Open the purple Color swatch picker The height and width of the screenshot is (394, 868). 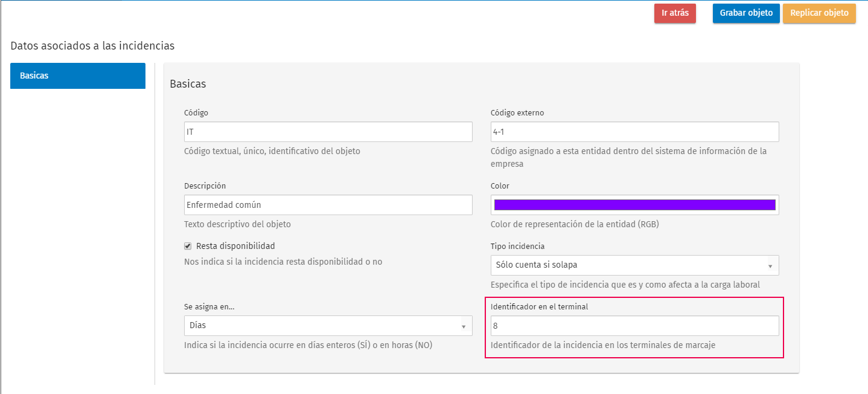pyautogui.click(x=635, y=205)
